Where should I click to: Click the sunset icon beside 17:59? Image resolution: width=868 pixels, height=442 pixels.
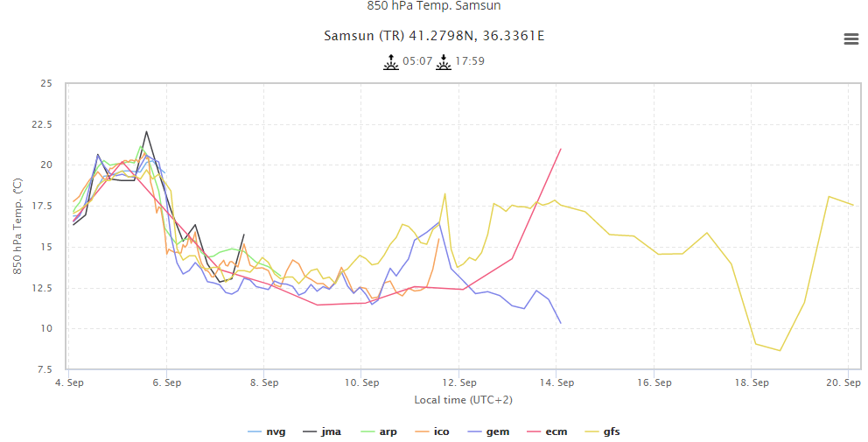tap(444, 61)
